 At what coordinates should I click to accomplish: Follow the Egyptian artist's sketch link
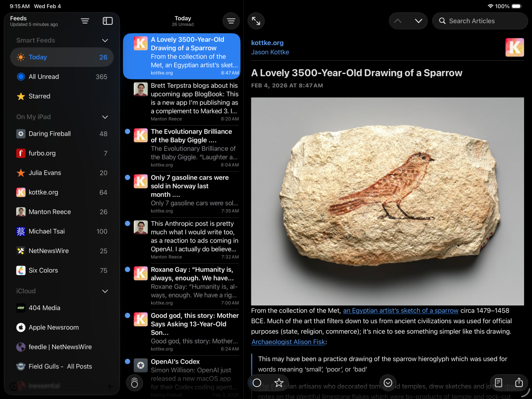pos(401,311)
